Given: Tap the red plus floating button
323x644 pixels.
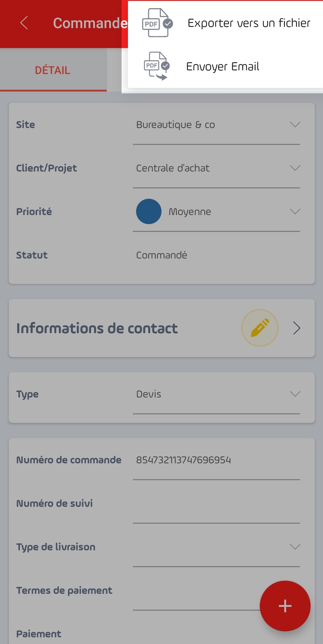Looking at the screenshot, I should pyautogui.click(x=285, y=606).
